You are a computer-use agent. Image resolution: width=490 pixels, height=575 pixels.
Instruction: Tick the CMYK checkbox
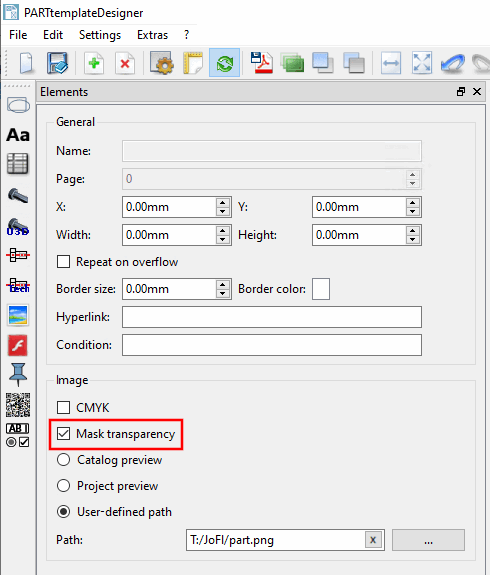click(x=63, y=407)
